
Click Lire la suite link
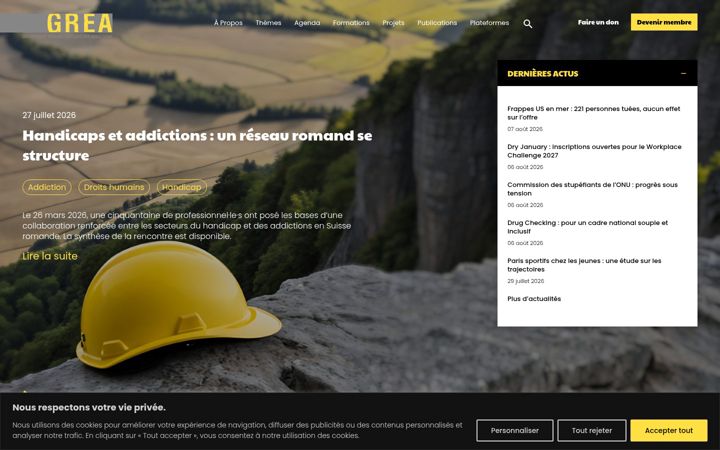click(x=50, y=256)
